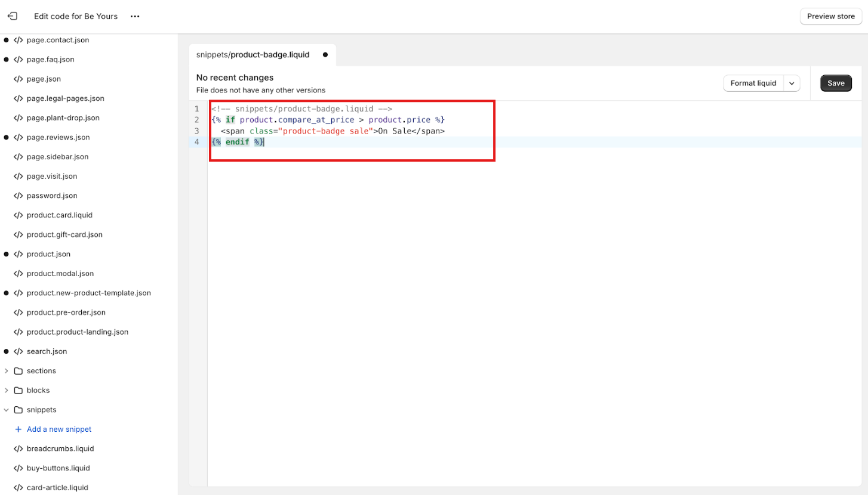This screenshot has height=495, width=868.
Task: Collapse the snippets folder chevron
Action: pyautogui.click(x=8, y=410)
